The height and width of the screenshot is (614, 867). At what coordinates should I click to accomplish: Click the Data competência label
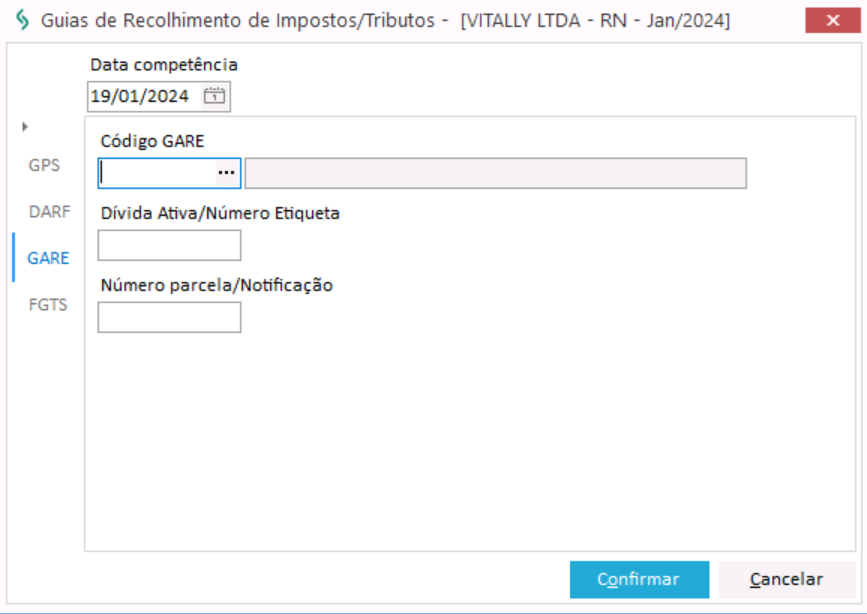[164, 63]
